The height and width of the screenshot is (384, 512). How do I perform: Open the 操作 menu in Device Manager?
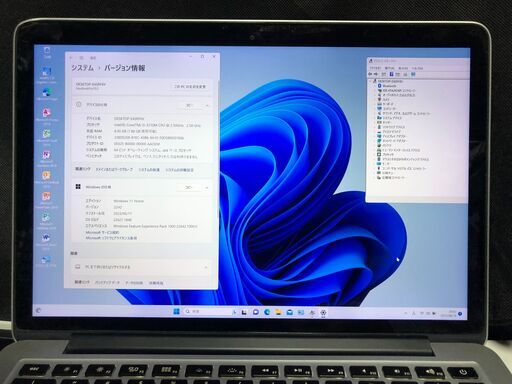[x=389, y=68]
